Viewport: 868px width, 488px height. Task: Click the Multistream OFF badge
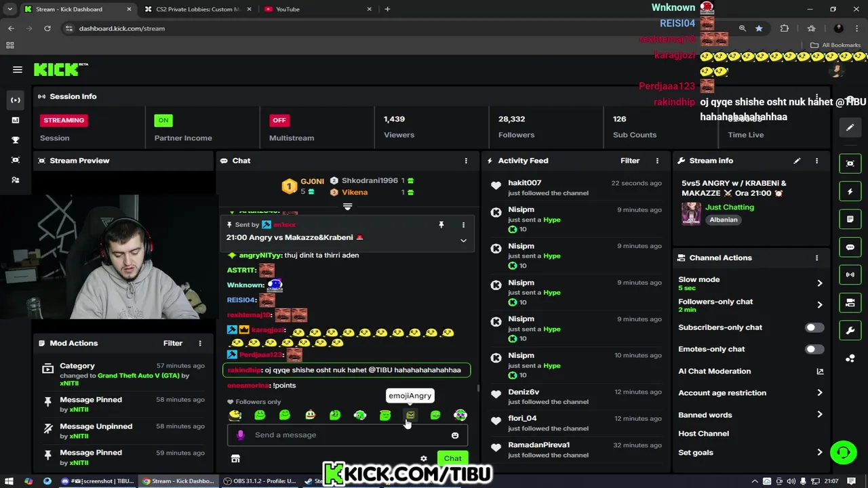(x=279, y=120)
